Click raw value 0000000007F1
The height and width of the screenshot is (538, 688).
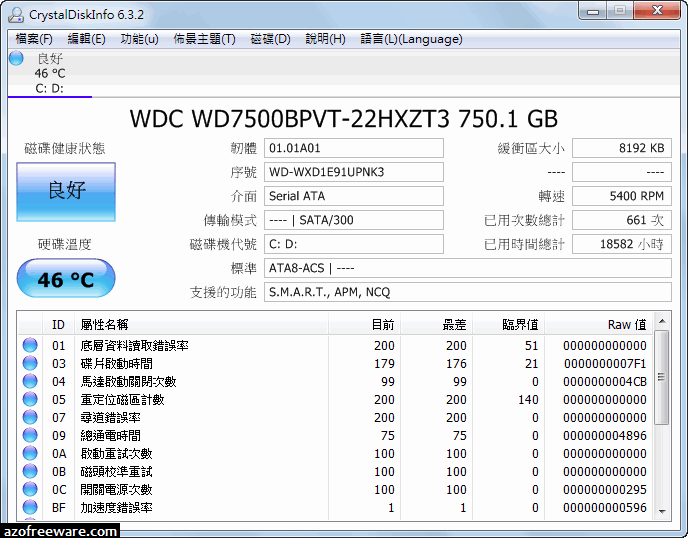[605, 364]
